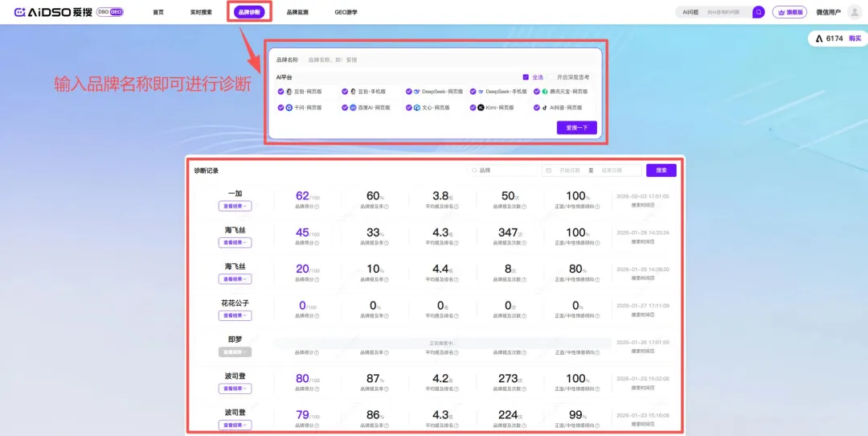Click the calendar icon in the date filter
This screenshot has height=436, width=868.
point(548,171)
